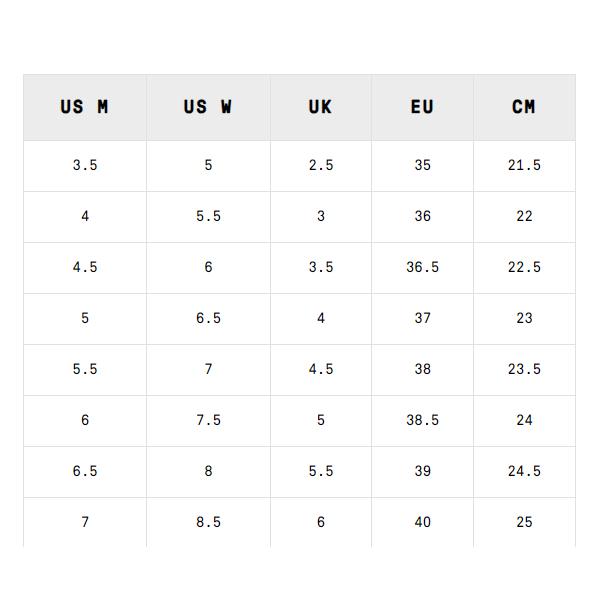Viewport: 602px width, 602px height.
Task: Select US W size 6.5 cell
Action: coord(208,318)
